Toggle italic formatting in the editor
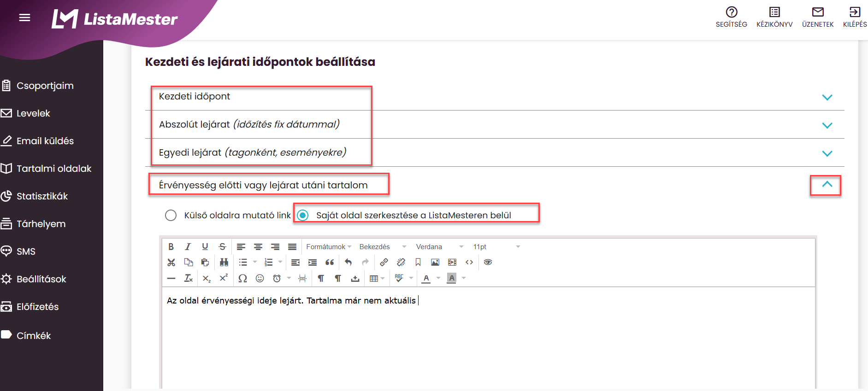Viewport: 868px width, 391px height. [188, 247]
